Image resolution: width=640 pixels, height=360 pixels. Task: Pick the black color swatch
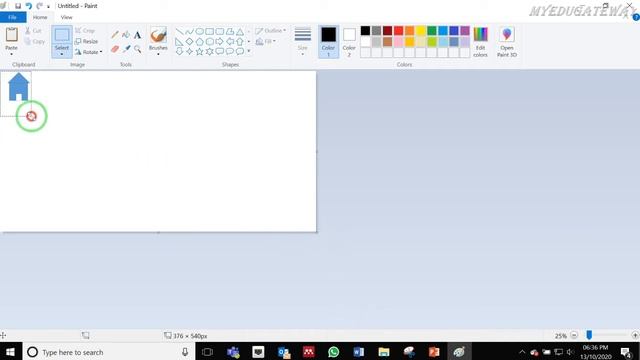pyautogui.click(x=365, y=31)
